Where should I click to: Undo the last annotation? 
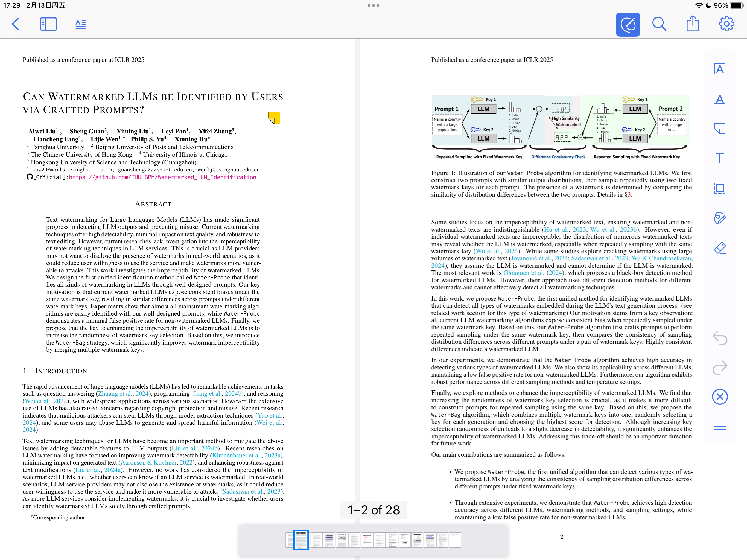720,338
